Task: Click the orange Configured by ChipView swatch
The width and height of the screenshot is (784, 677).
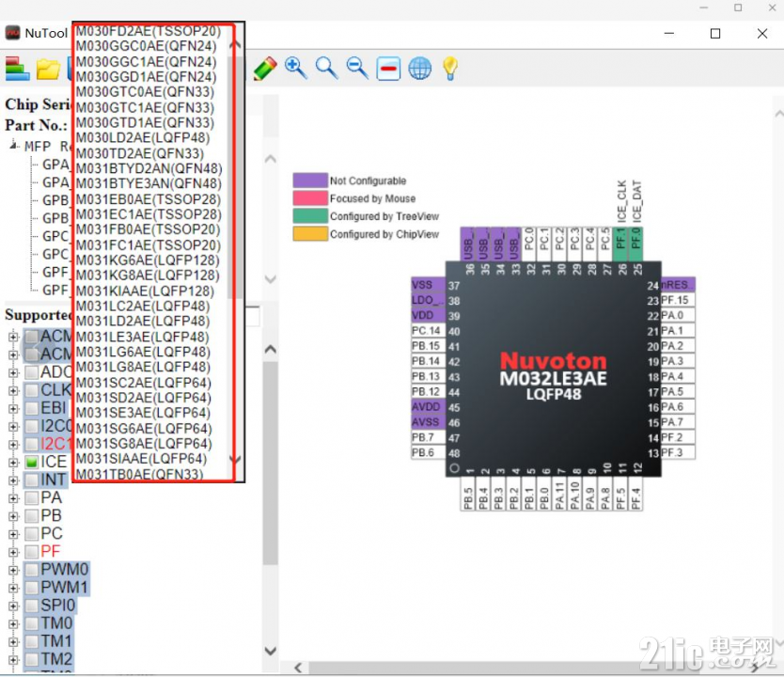Action: (310, 234)
